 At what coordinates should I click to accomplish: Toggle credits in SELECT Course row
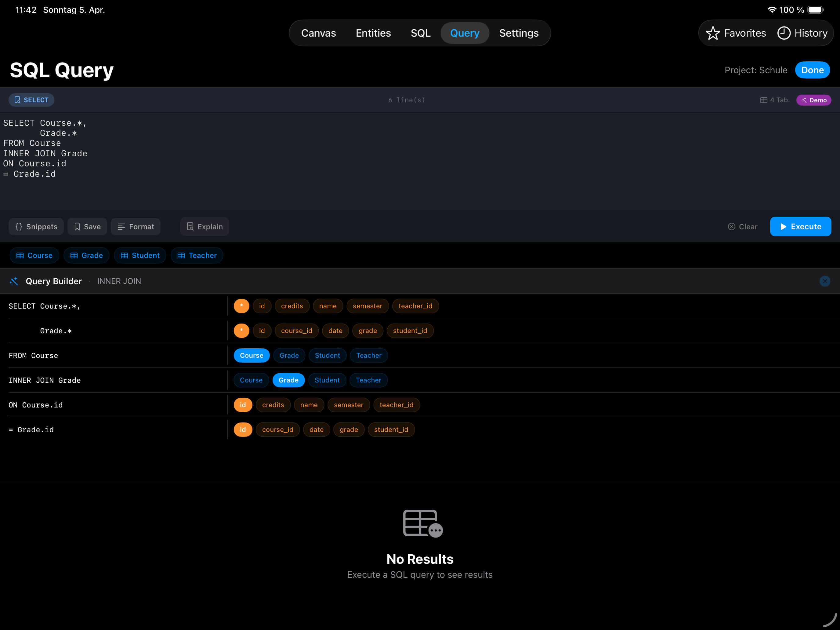point(292,306)
